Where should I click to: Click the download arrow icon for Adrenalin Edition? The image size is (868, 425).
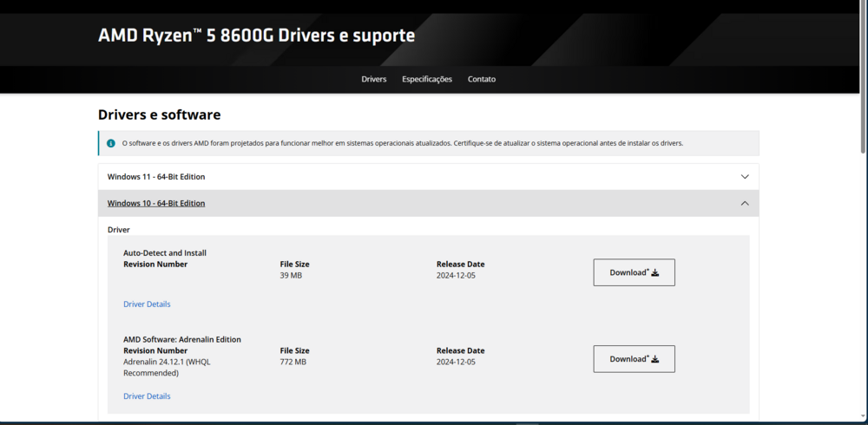[655, 359]
